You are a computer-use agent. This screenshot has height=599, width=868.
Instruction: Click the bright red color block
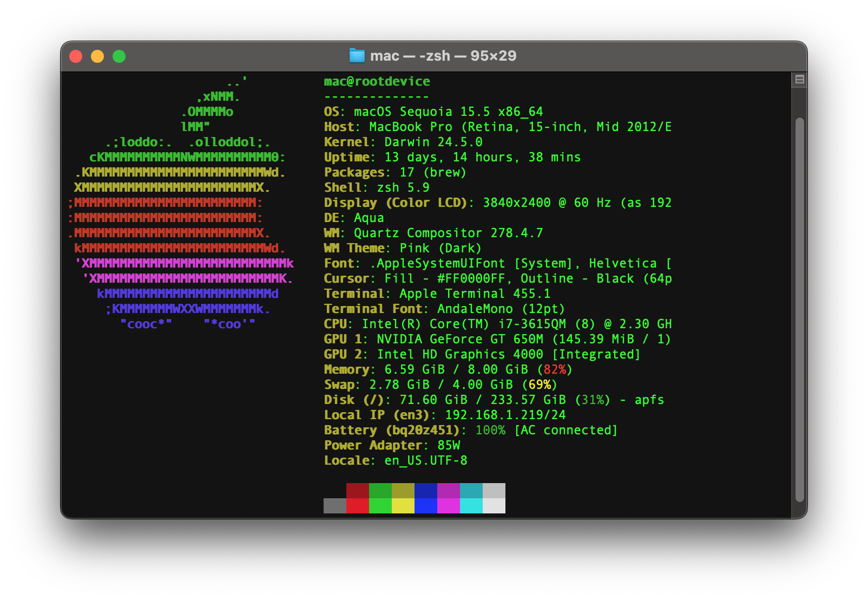(358, 506)
